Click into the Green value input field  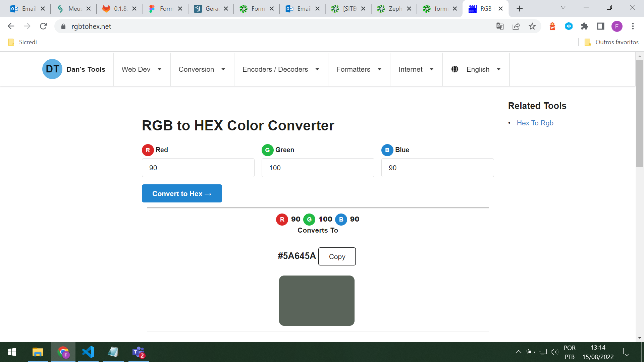click(x=318, y=168)
